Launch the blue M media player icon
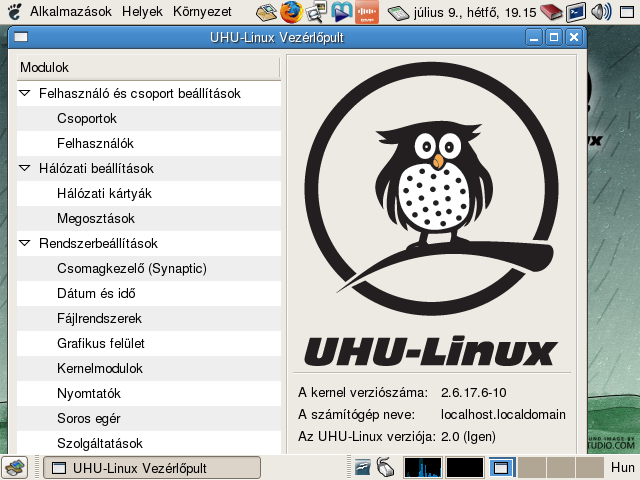The height and width of the screenshot is (480, 640). coord(341,12)
